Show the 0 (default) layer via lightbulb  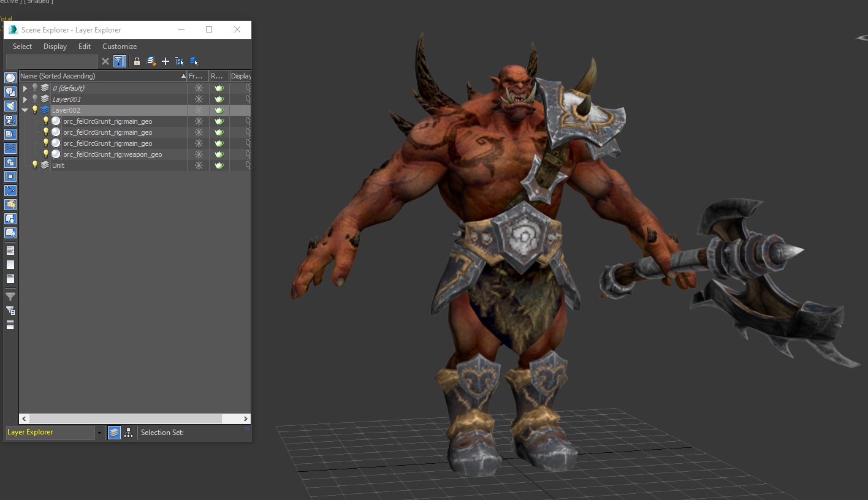(35, 88)
